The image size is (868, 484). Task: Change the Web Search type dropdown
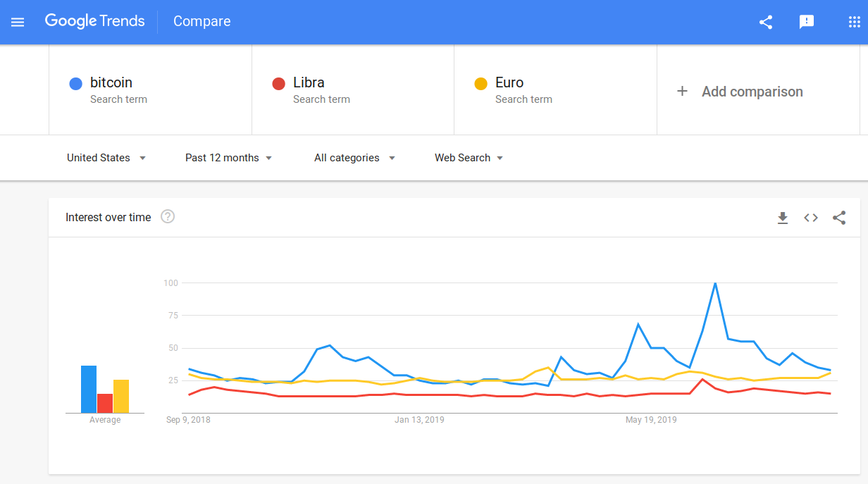tap(469, 158)
